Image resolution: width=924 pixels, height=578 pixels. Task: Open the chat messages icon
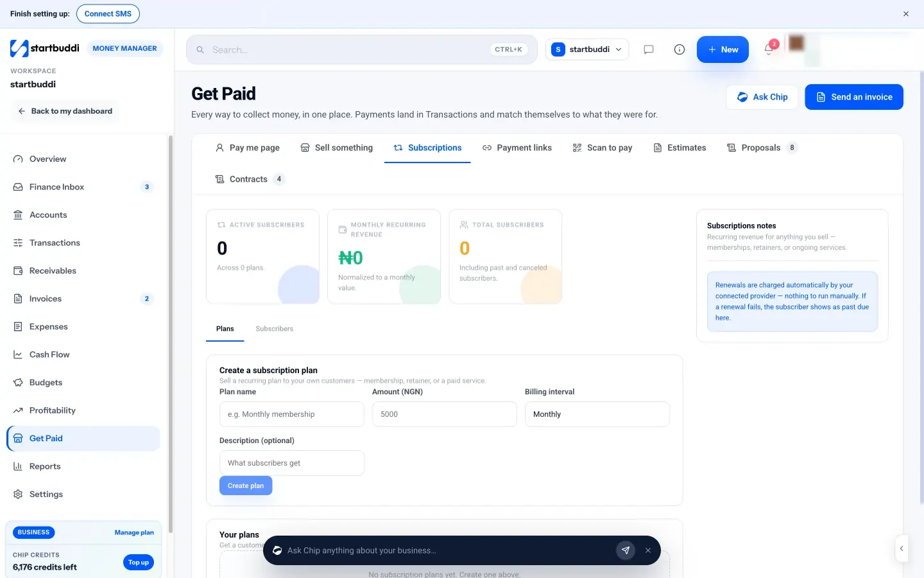click(x=649, y=49)
